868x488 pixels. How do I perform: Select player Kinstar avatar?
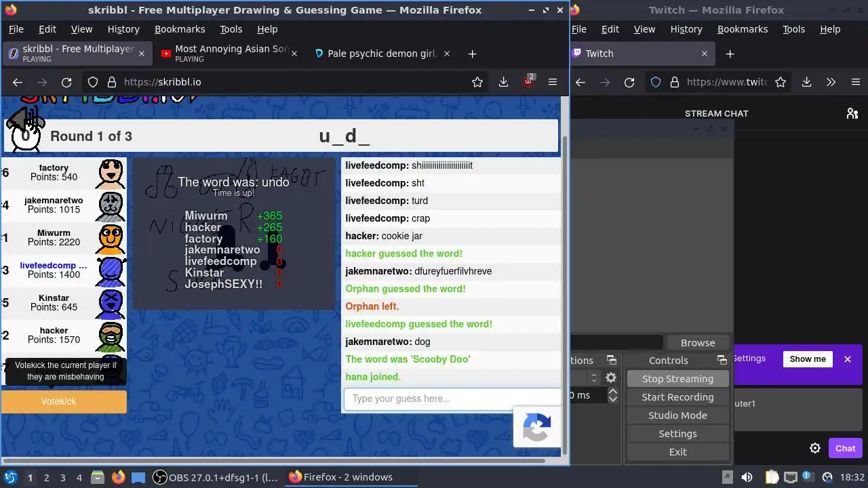[x=111, y=304]
